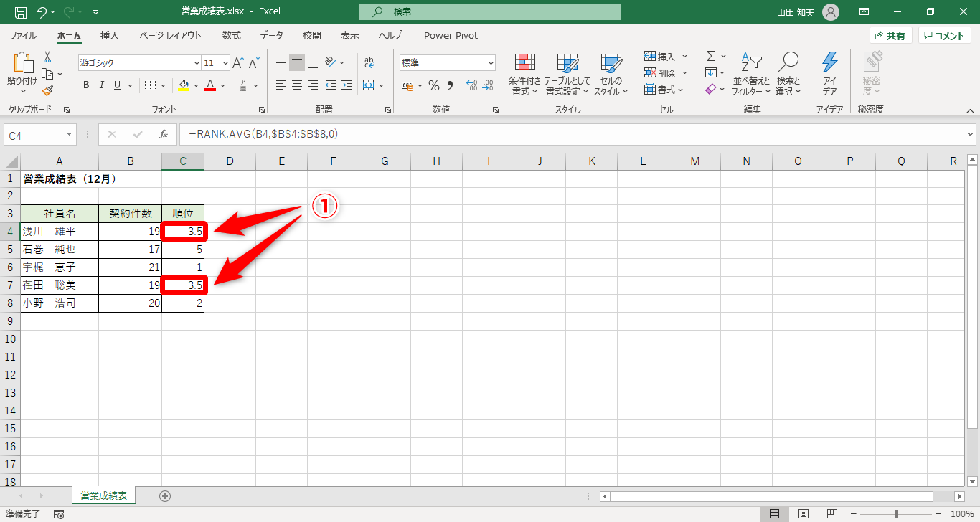Screen dimensions: 980x522
Task: Open the font size 11 dropdown
Action: pyautogui.click(x=225, y=63)
